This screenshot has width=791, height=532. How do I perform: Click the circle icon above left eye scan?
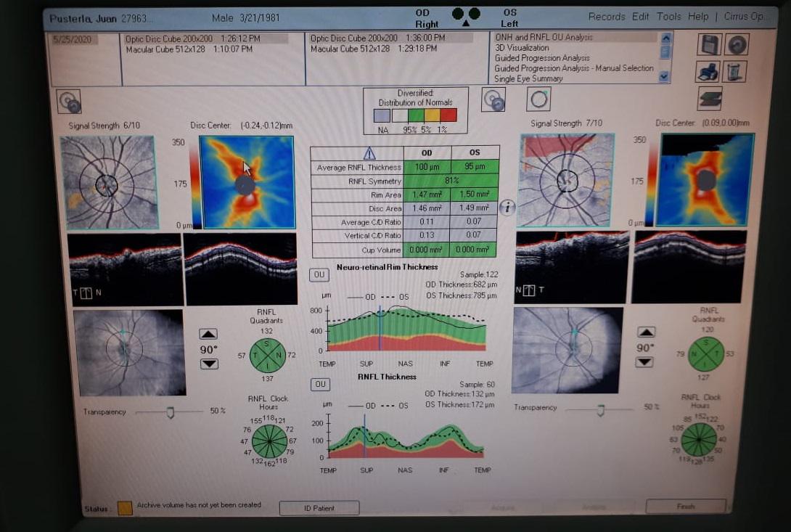[538, 99]
